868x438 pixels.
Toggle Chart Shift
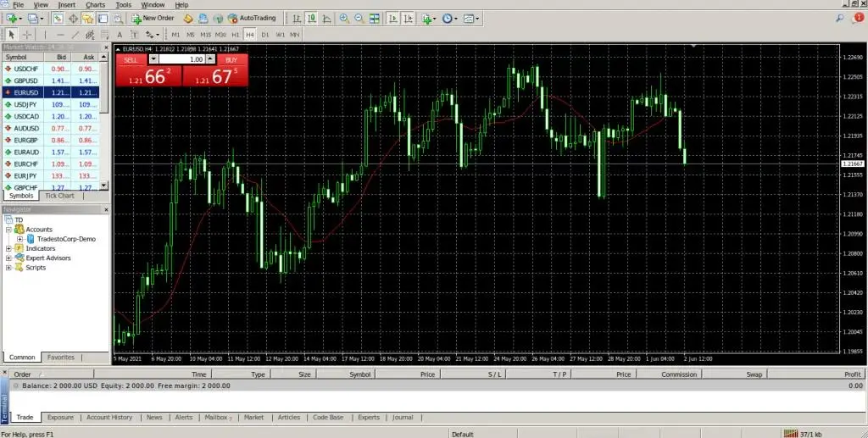[x=408, y=19]
